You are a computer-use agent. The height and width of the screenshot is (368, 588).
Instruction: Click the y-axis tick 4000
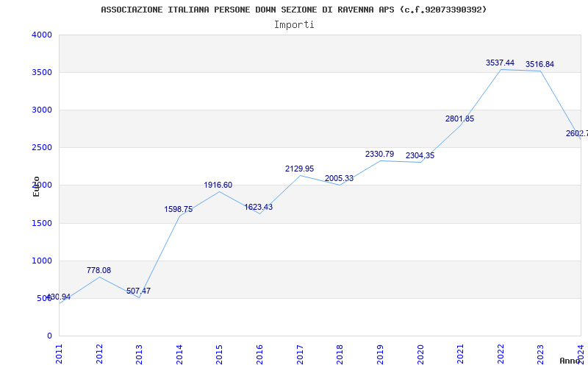(42, 35)
